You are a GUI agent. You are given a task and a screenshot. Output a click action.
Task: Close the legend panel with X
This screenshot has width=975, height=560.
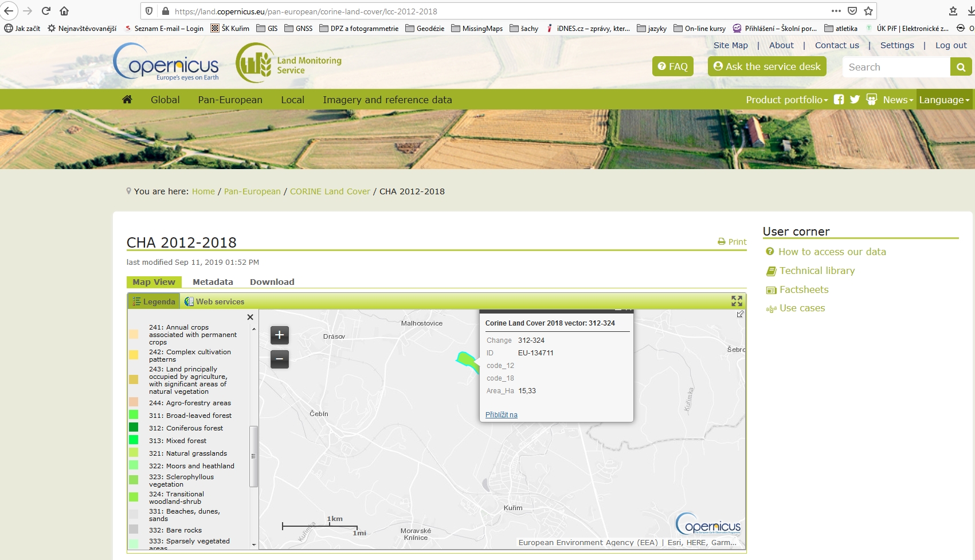click(250, 317)
